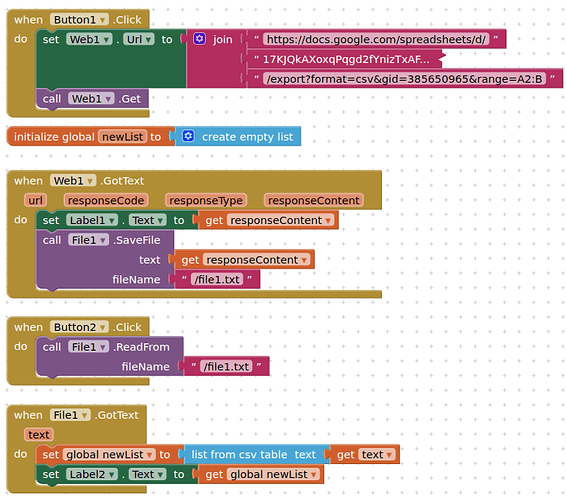The height and width of the screenshot is (500, 567).
Task: Expand the Button2 component dropdown
Action: pyautogui.click(x=79, y=327)
